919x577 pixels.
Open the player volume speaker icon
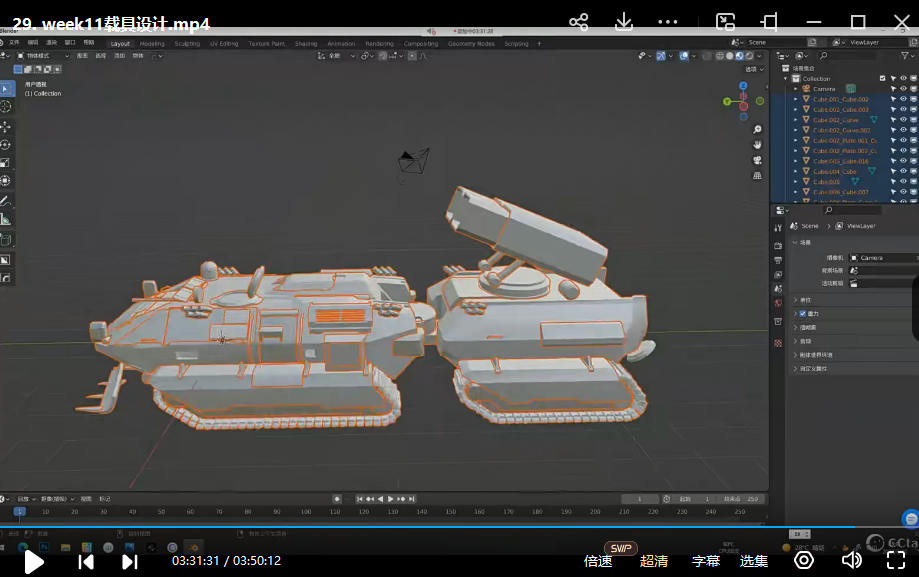point(851,560)
